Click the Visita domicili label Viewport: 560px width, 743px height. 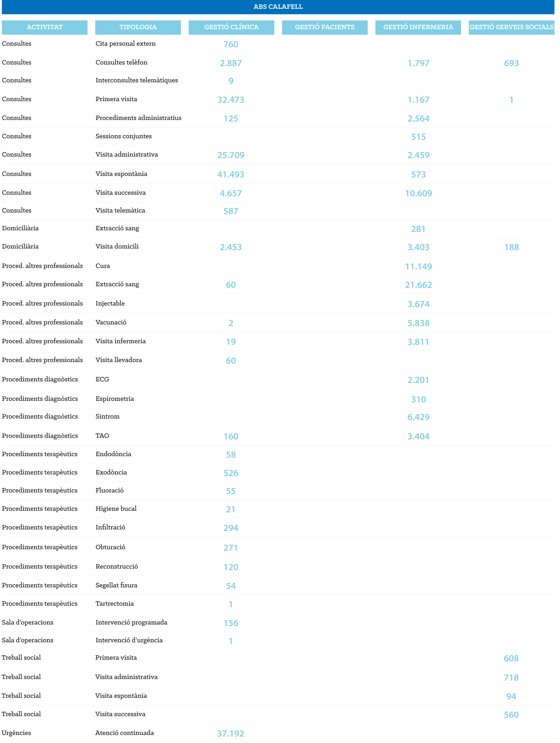(117, 247)
